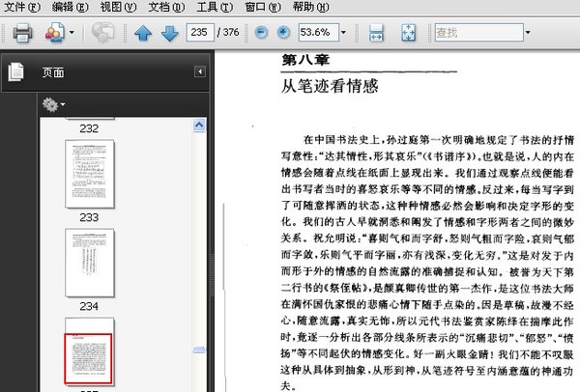Select the red-outlined page 235 thumbnail
Image resolution: width=580 pixels, height=392 pixels.
point(89,351)
